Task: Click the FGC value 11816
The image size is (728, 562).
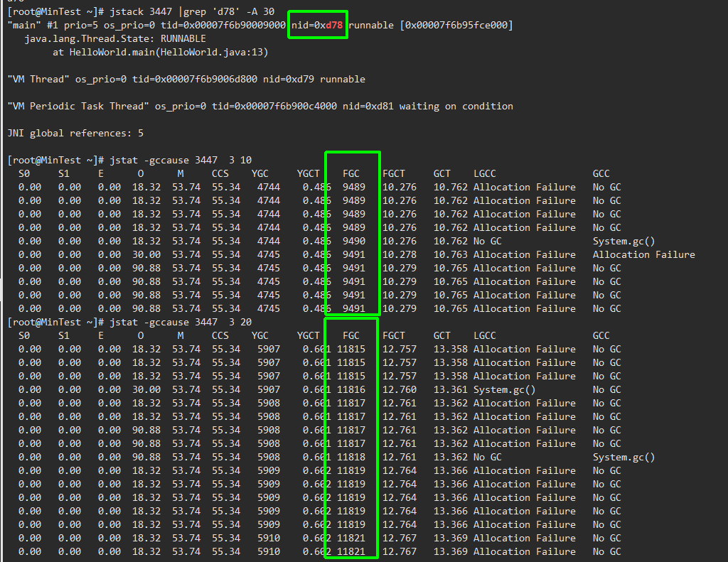Action: 351,390
